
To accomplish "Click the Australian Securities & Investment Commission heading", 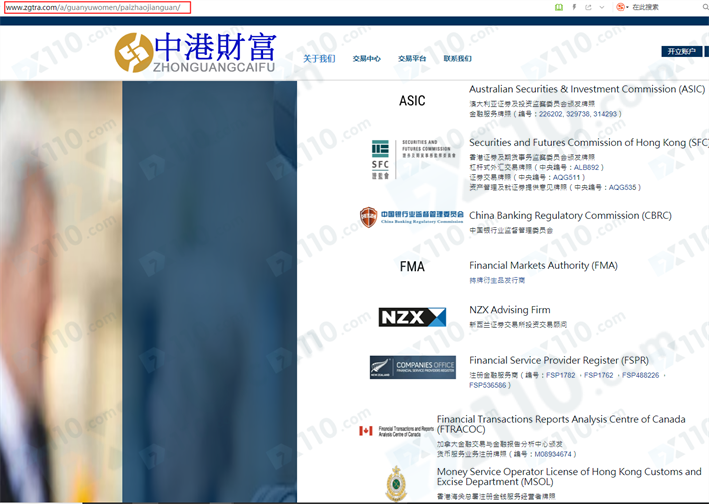I will 586,89.
